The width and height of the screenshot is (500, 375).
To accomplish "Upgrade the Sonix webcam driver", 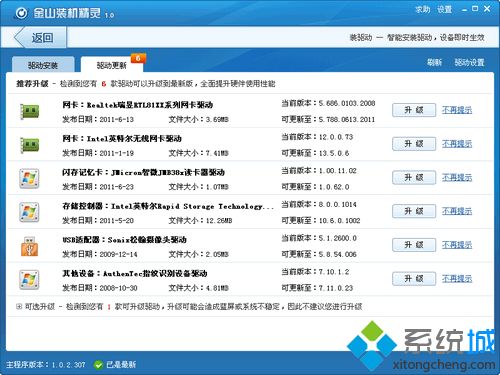I will pos(414,245).
